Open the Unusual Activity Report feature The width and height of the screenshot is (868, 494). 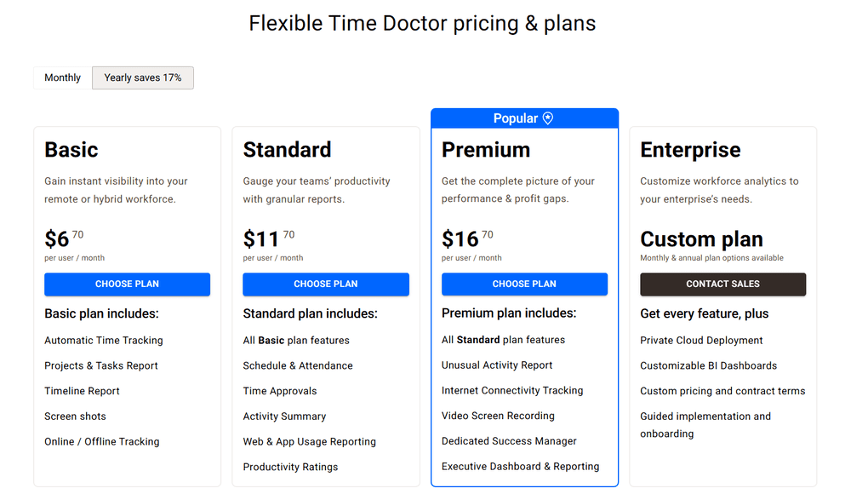[496, 365]
